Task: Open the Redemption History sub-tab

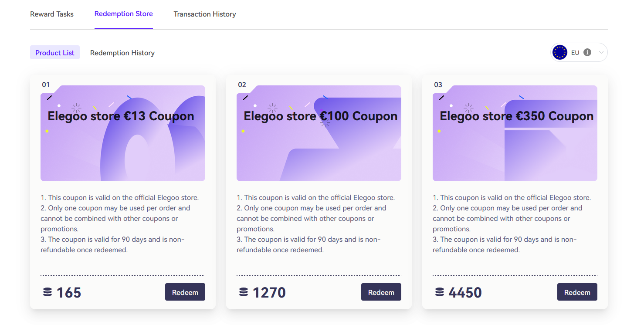Action: [x=122, y=53]
